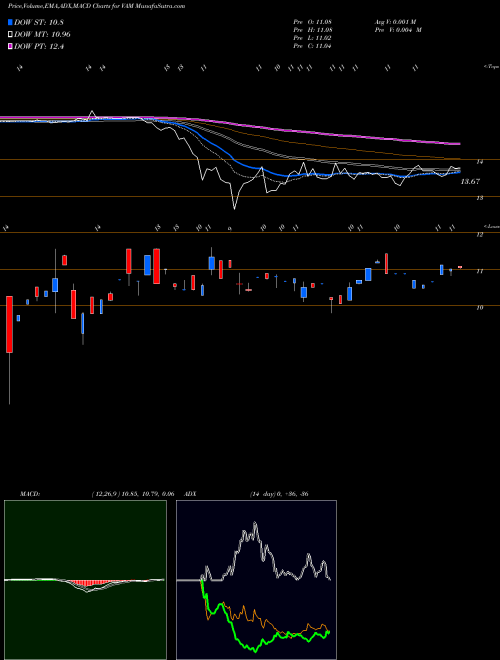500x660 pixels.
Task: Click the ADX '(14 day)' parameter values
Action: [x=279, y=494]
